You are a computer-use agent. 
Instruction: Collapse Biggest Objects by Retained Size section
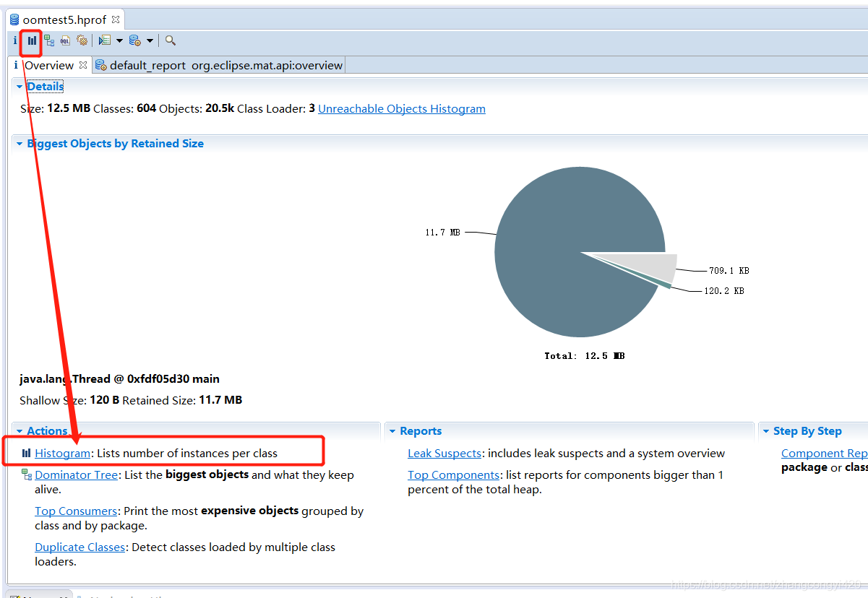pos(20,144)
